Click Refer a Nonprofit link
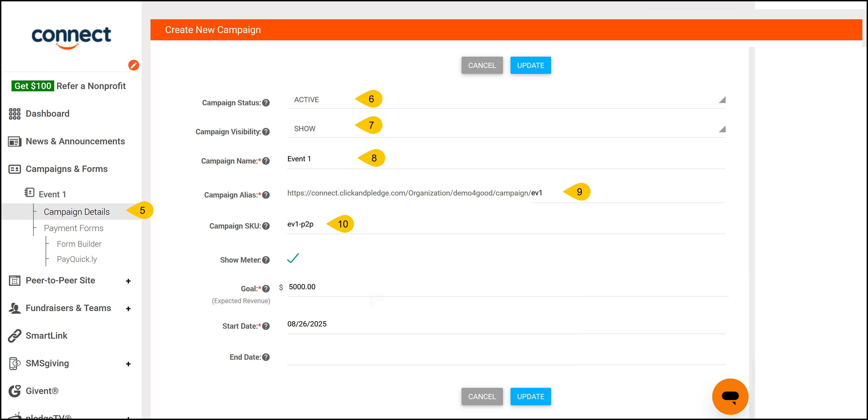 tap(91, 86)
